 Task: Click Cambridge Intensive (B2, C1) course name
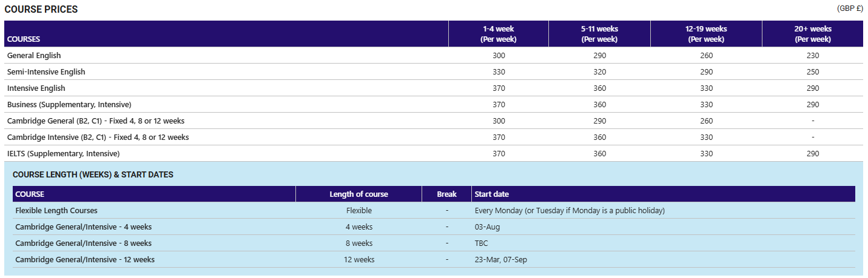click(x=98, y=137)
